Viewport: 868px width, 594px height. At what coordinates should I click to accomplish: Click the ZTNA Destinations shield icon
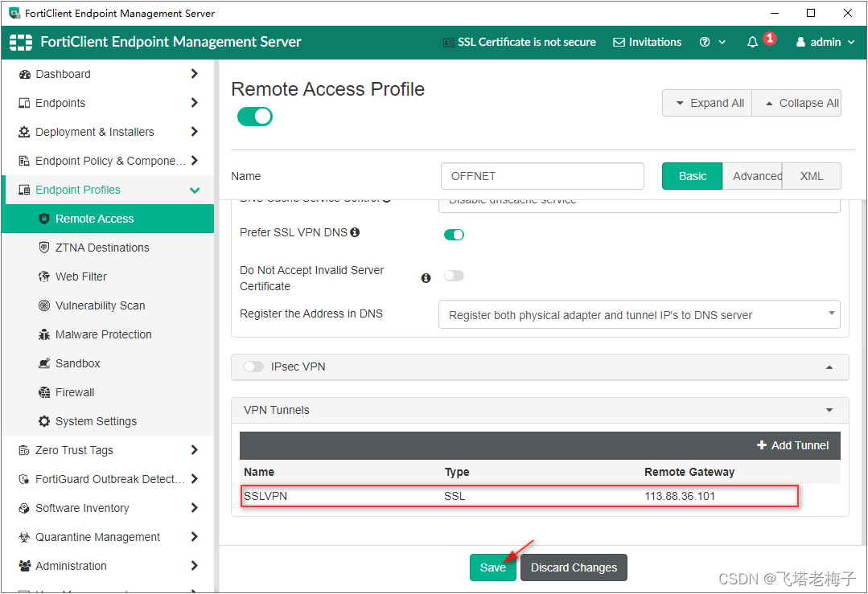[x=44, y=248]
